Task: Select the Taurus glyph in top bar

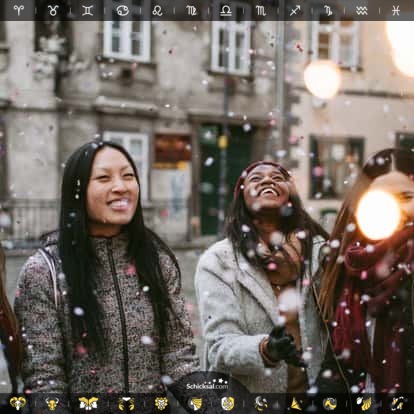Action: 53,10
